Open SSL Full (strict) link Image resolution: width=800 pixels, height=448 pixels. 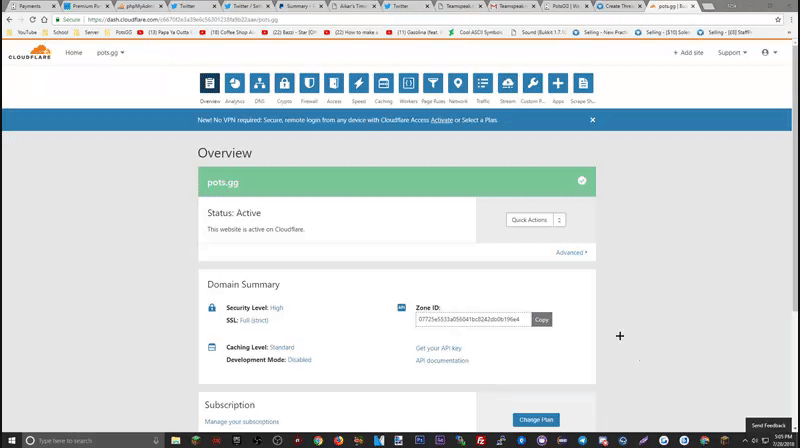(254, 320)
